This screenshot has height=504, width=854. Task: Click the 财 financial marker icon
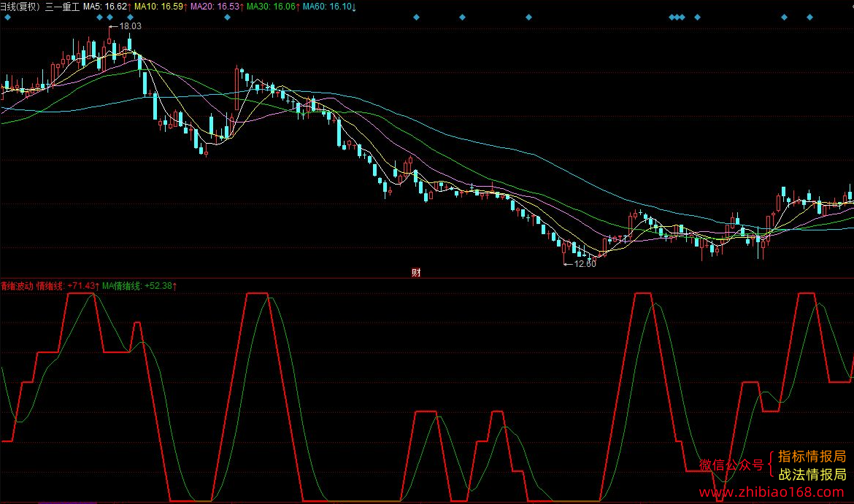point(416,273)
